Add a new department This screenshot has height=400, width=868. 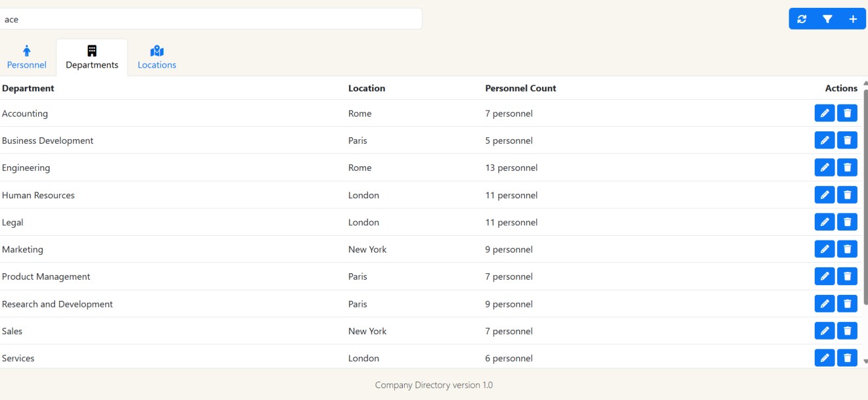point(852,18)
